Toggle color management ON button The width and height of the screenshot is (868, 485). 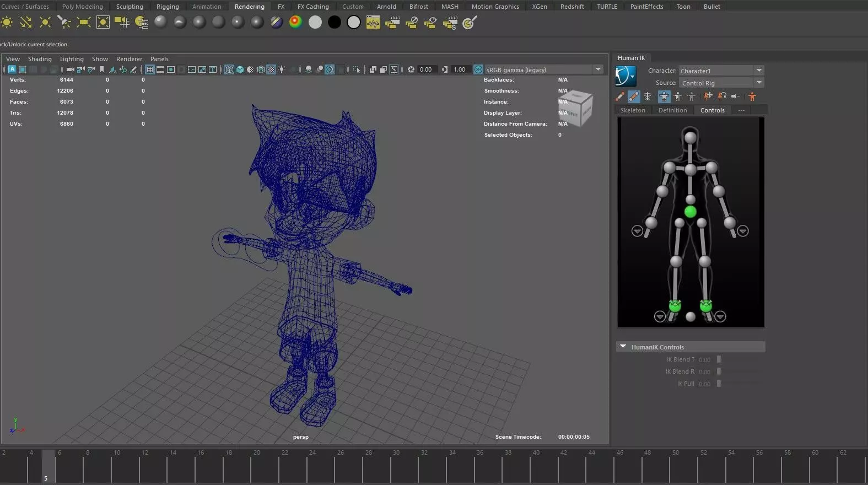478,69
